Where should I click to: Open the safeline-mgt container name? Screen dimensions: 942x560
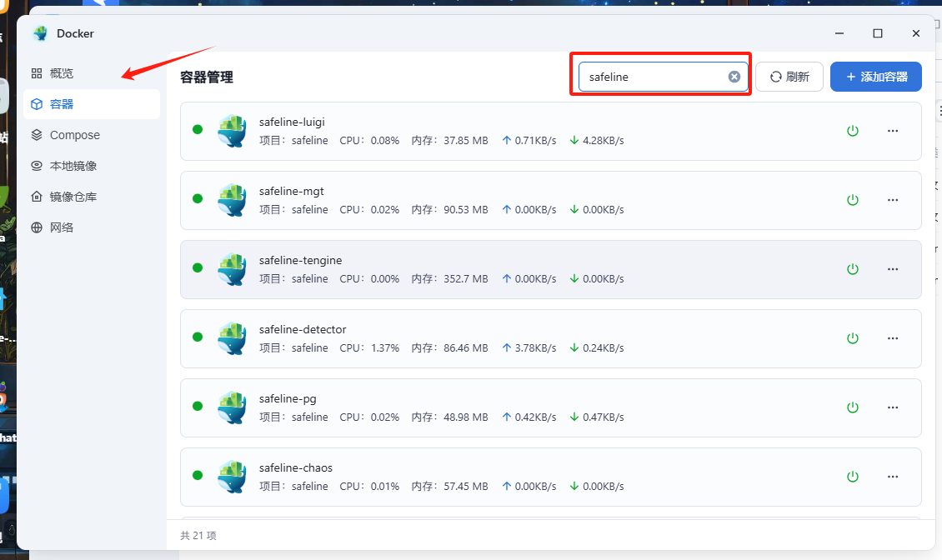click(292, 191)
